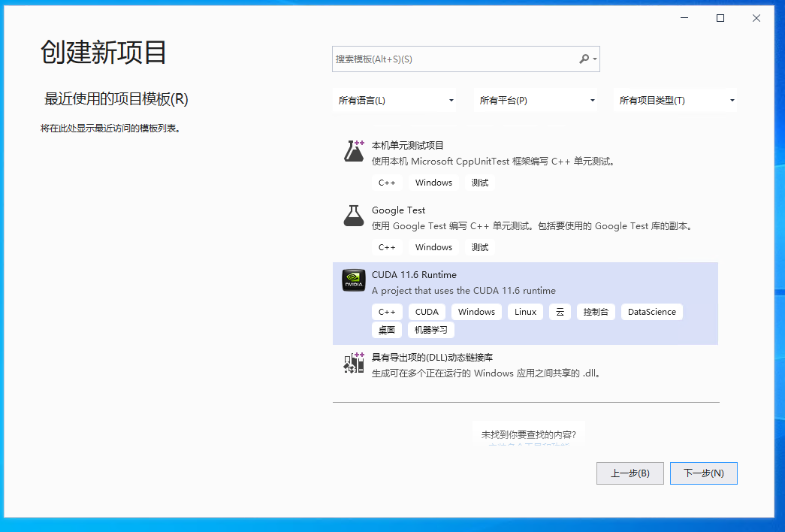The height and width of the screenshot is (532, 785).
Task: Click the 测试 tag under Google Test
Action: (x=479, y=247)
